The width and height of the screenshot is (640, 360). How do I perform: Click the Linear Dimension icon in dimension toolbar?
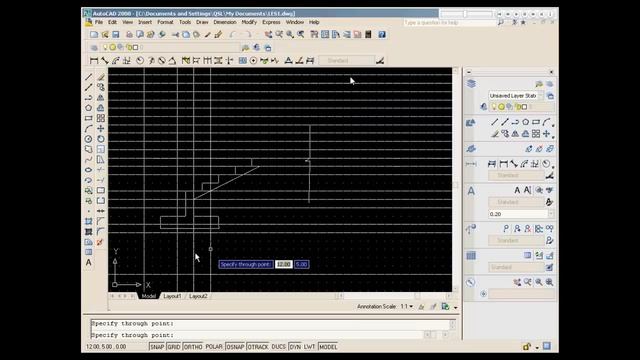pyautogui.click(x=94, y=61)
